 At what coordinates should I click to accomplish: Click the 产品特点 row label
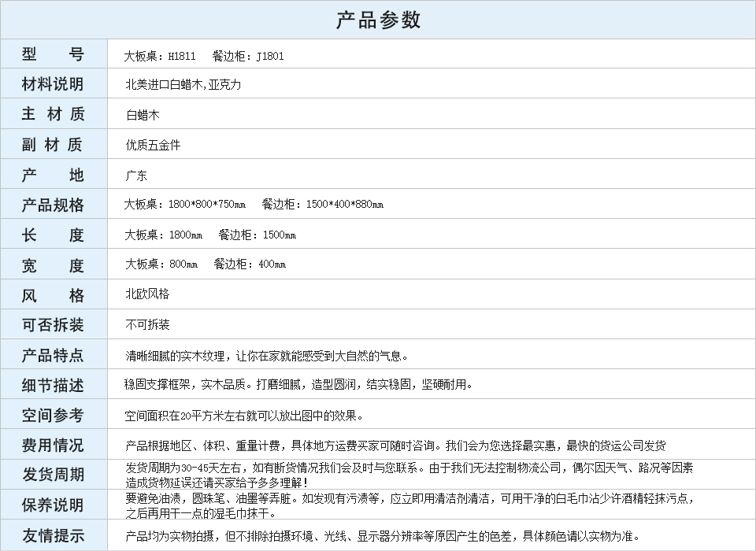(53, 355)
